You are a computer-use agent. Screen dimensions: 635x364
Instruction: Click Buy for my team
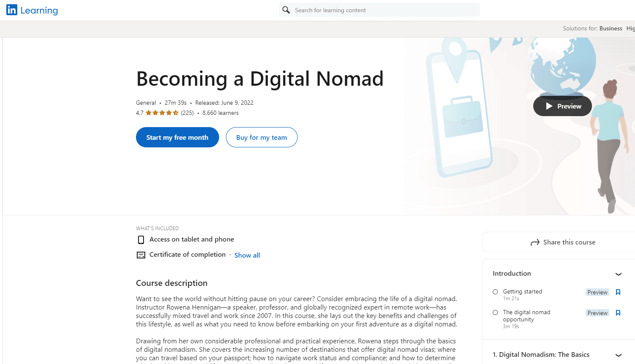click(261, 137)
